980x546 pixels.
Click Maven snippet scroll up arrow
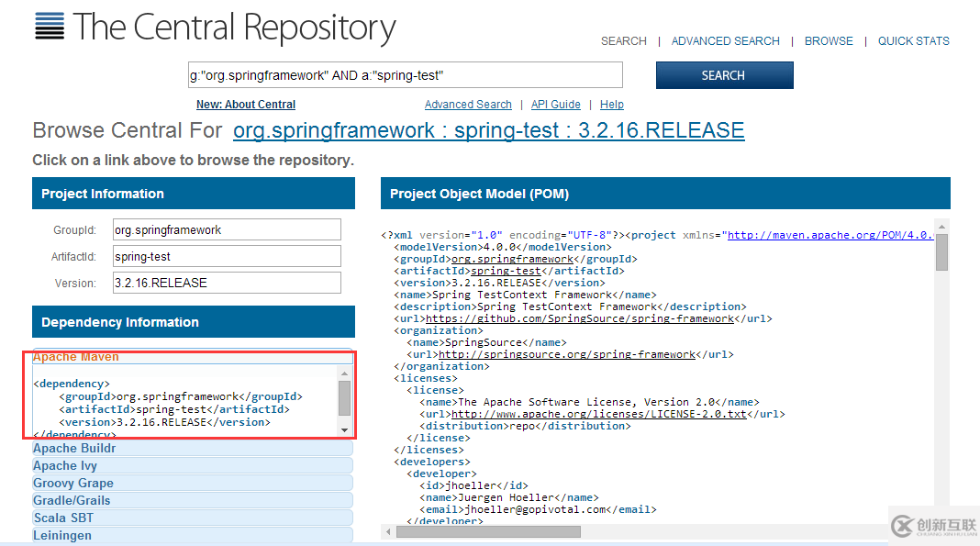[x=344, y=373]
